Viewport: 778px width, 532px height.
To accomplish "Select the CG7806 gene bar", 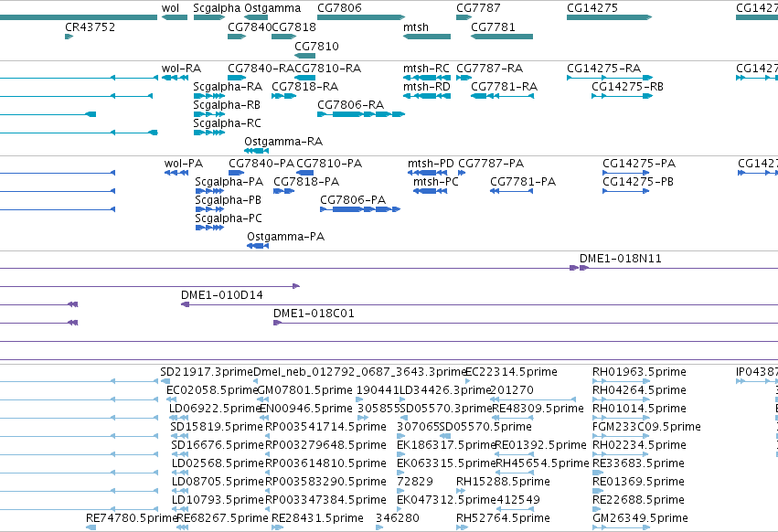I will [x=361, y=17].
